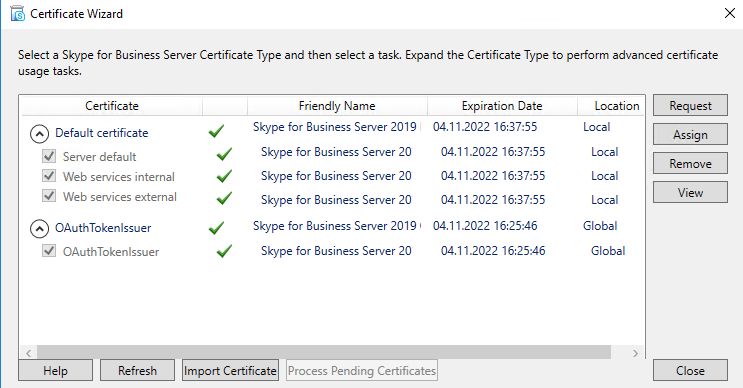Viewport: 743px width, 388px height.
Task: Refresh the certificate list
Action: 137,370
